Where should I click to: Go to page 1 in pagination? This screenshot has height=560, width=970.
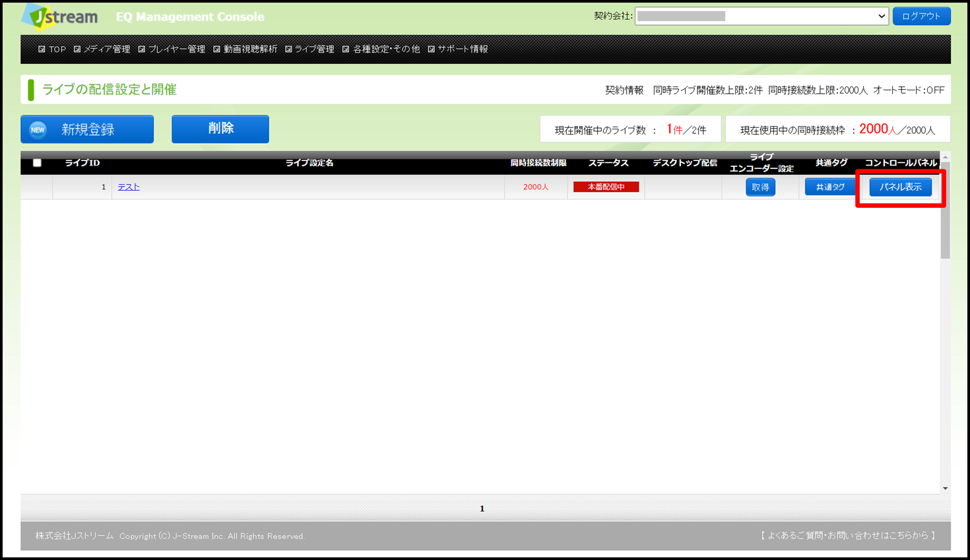[482, 509]
